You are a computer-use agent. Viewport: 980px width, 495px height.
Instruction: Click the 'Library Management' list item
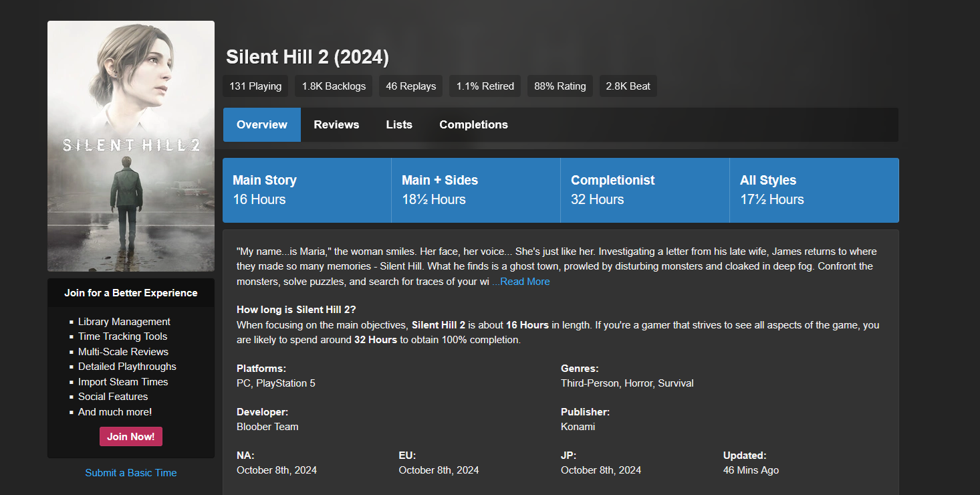pos(124,322)
